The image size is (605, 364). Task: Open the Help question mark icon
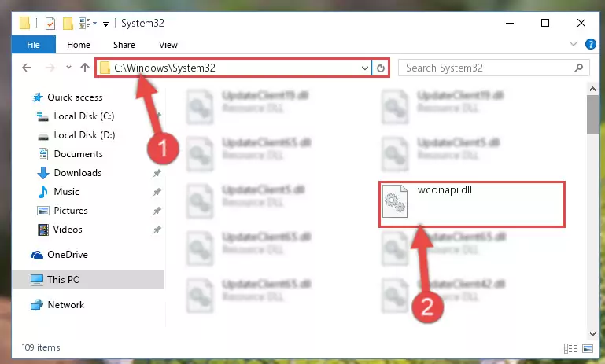[590, 44]
